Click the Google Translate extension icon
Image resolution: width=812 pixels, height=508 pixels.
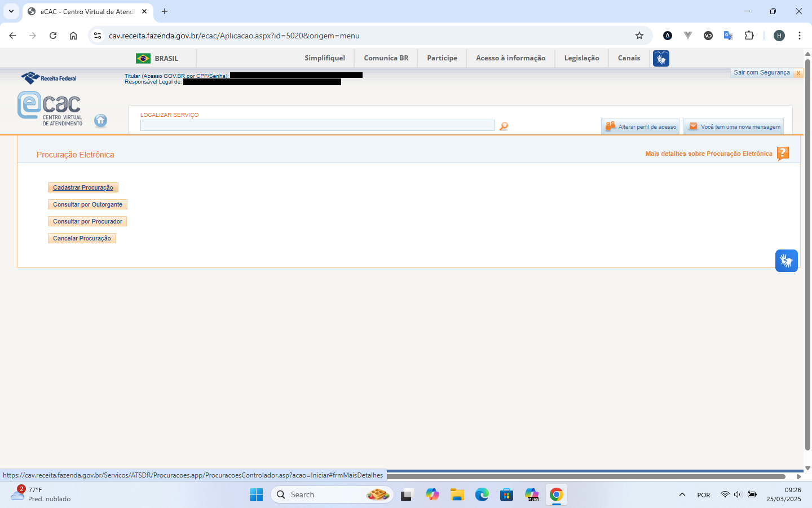pyautogui.click(x=729, y=36)
